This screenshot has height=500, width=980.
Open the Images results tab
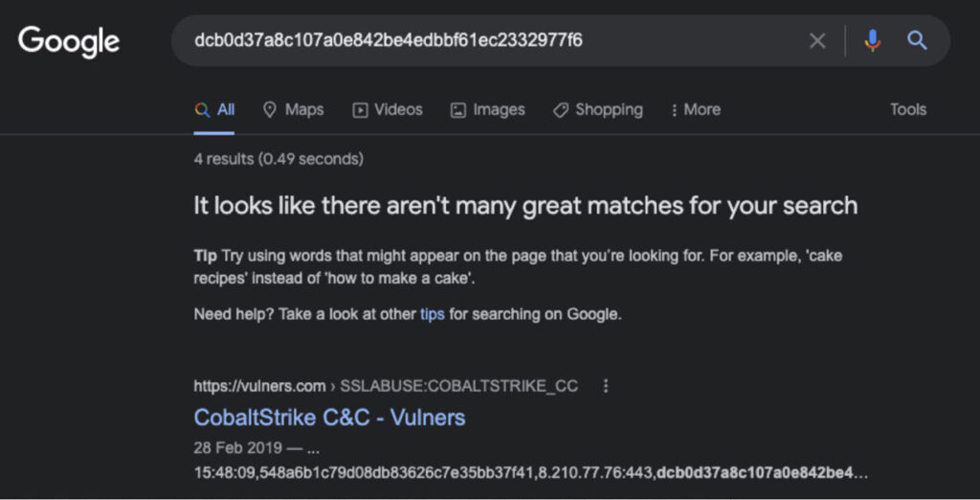488,109
